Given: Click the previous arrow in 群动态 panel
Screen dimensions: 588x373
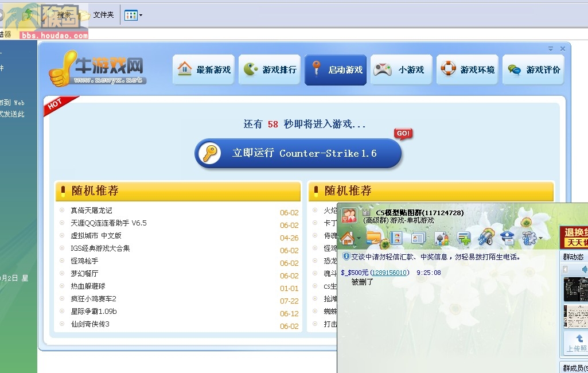Looking at the screenshot, I should point(565,269).
